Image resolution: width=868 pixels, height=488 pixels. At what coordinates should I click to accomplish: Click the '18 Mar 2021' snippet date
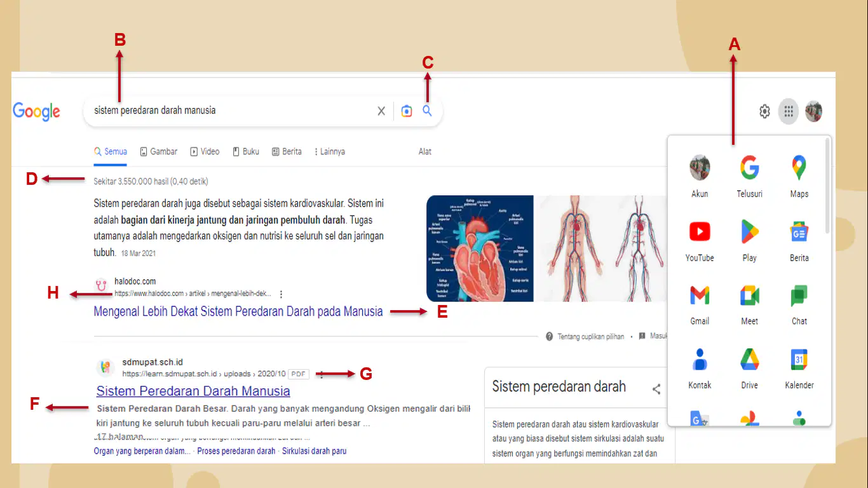point(138,254)
